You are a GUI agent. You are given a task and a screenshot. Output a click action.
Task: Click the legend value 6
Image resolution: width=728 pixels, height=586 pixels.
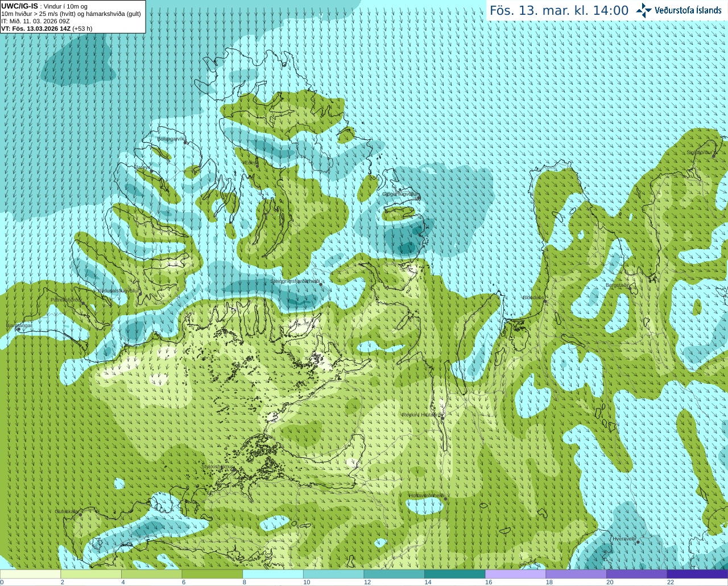pos(184,583)
